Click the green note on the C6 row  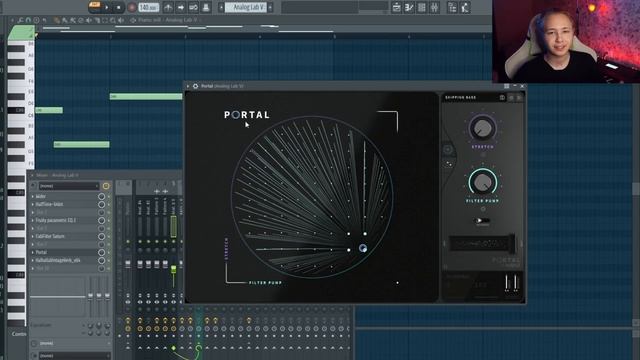click(49, 110)
